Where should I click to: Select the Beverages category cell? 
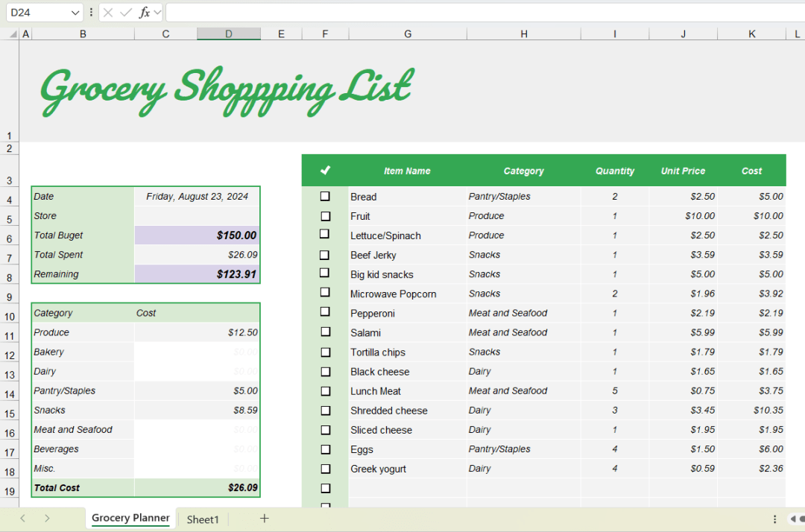pyautogui.click(x=83, y=449)
